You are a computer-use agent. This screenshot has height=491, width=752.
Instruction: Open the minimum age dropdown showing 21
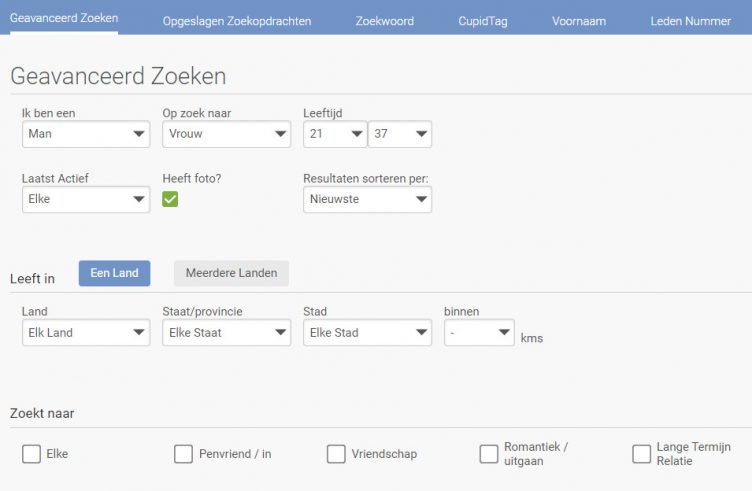[x=335, y=134]
